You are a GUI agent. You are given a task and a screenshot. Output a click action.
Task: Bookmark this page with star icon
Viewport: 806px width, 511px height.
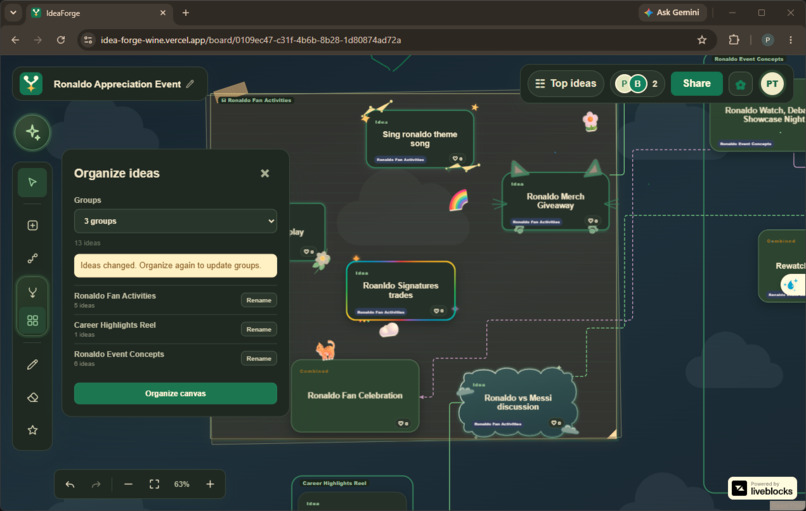click(702, 40)
